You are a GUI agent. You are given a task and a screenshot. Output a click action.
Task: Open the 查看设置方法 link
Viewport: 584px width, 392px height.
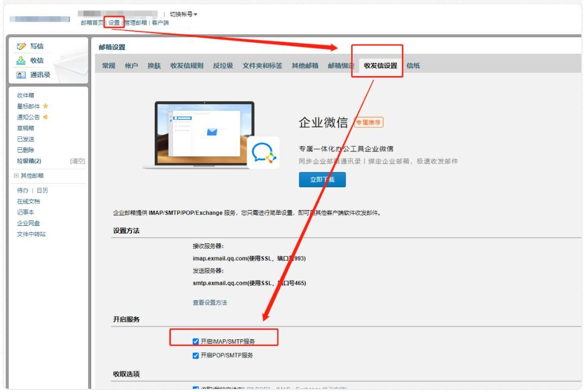coord(210,302)
